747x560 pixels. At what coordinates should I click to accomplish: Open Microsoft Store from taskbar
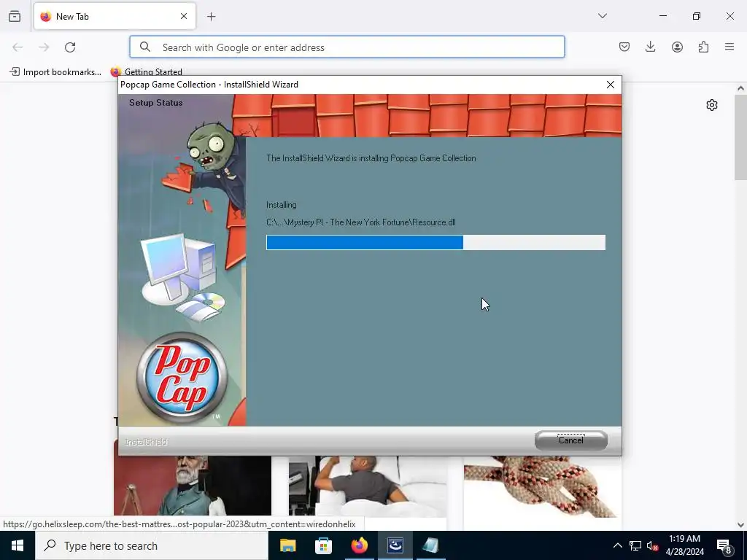[x=323, y=545]
